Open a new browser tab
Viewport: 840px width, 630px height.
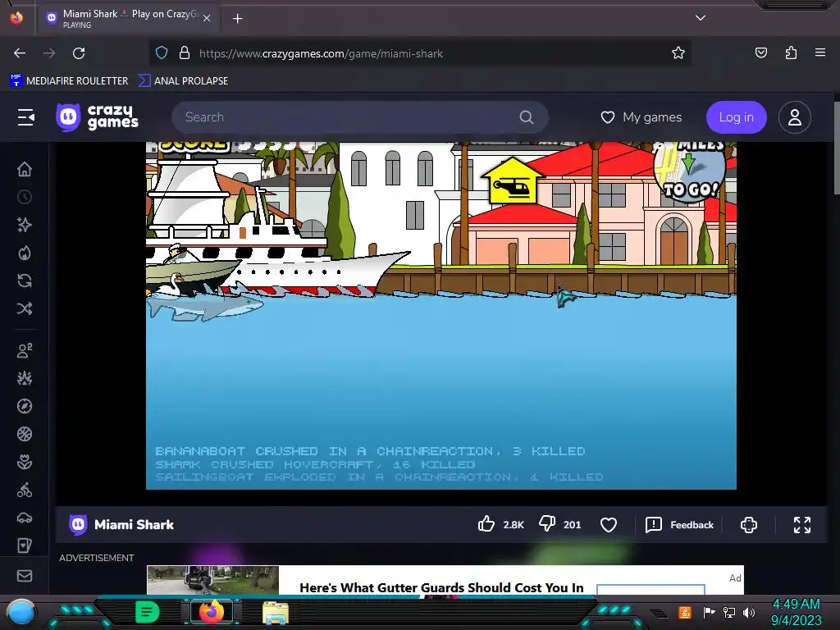pos(237,19)
